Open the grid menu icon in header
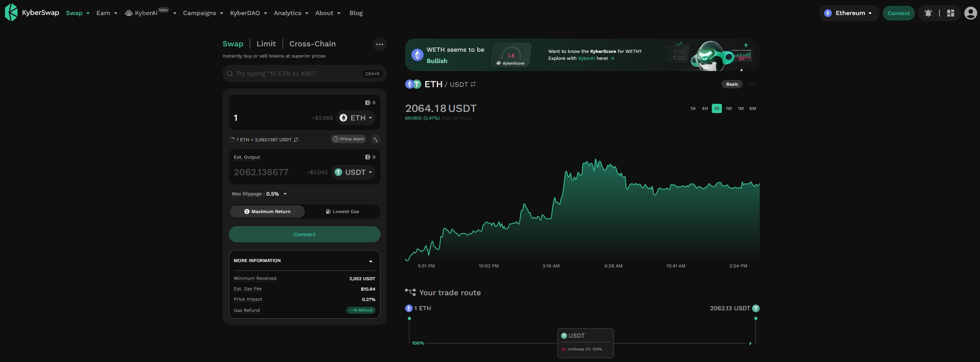The width and height of the screenshot is (980, 362). (951, 13)
